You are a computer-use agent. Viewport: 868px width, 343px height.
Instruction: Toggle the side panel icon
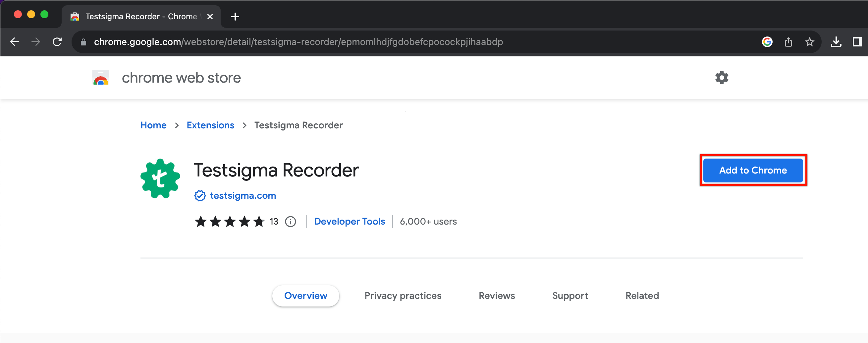(857, 42)
